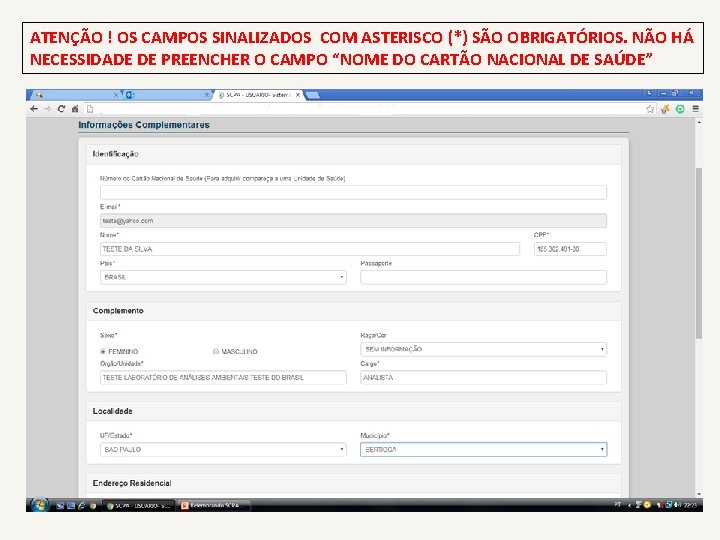Click the Cartão Nacional de Saúde number field
This screenshot has width=720, height=540.
point(353,192)
